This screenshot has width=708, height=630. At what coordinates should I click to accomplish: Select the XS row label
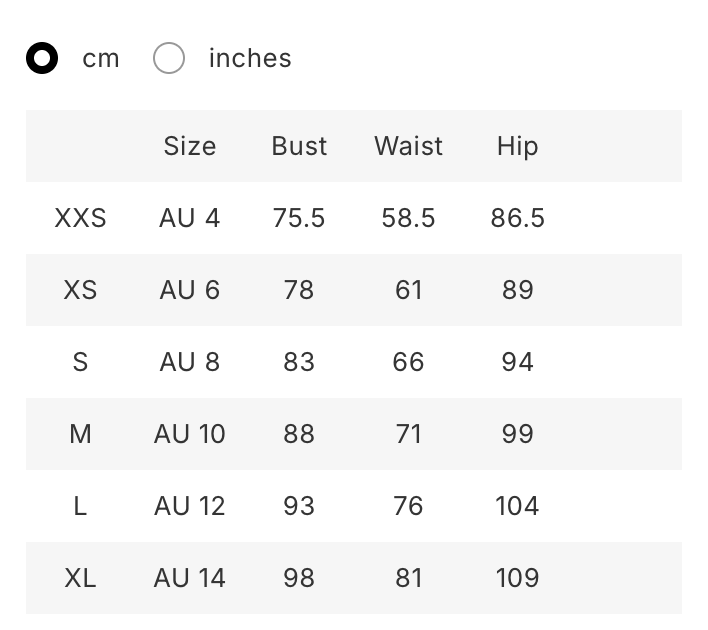pos(80,290)
